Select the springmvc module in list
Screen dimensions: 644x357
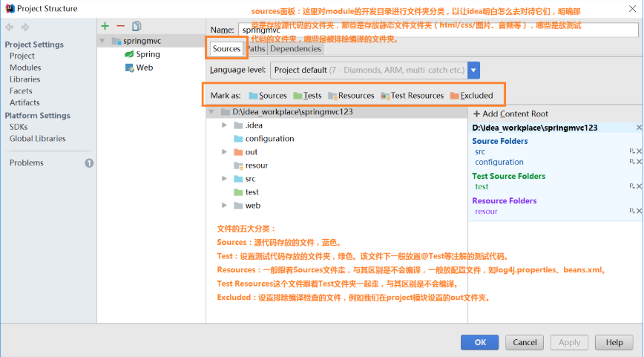tap(142, 41)
